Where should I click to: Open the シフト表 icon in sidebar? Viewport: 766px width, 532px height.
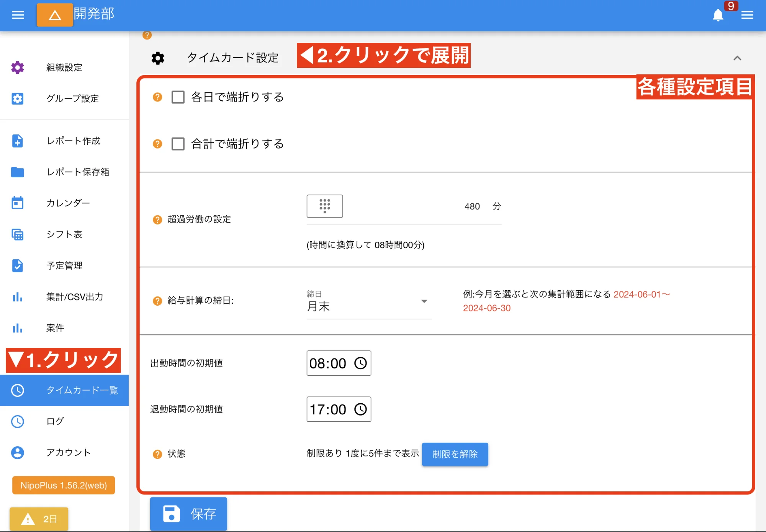coord(18,234)
